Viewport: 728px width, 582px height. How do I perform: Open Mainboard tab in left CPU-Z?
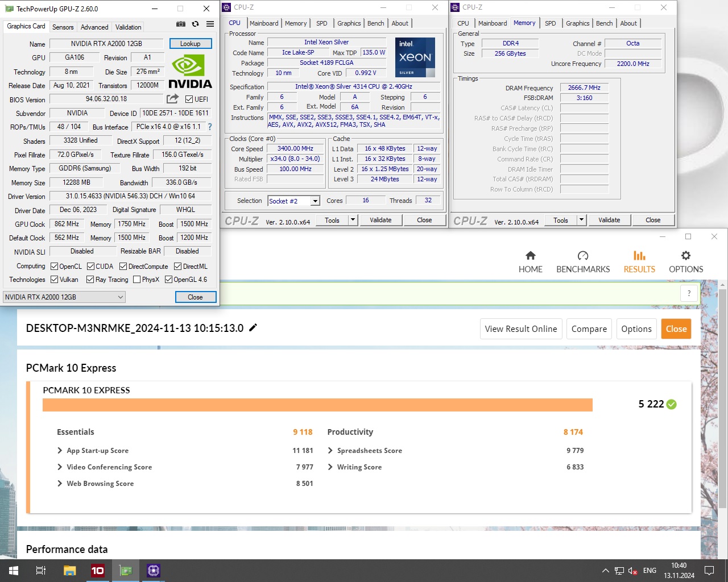coord(264,23)
